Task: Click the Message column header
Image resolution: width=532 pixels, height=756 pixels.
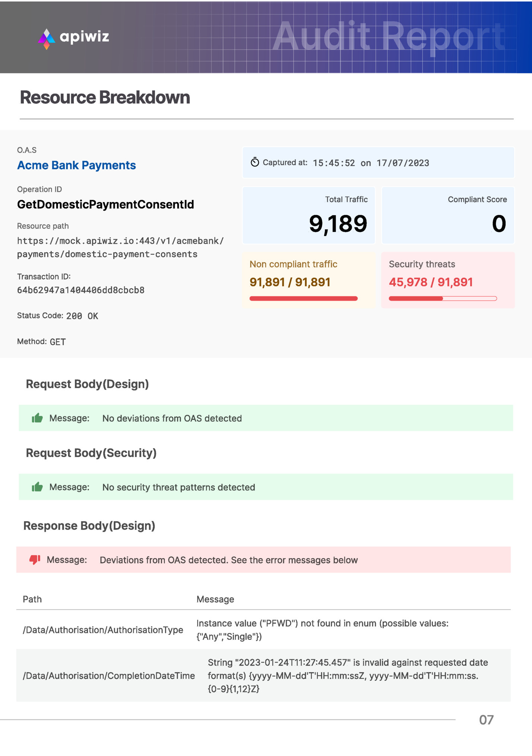Action: pos(215,599)
